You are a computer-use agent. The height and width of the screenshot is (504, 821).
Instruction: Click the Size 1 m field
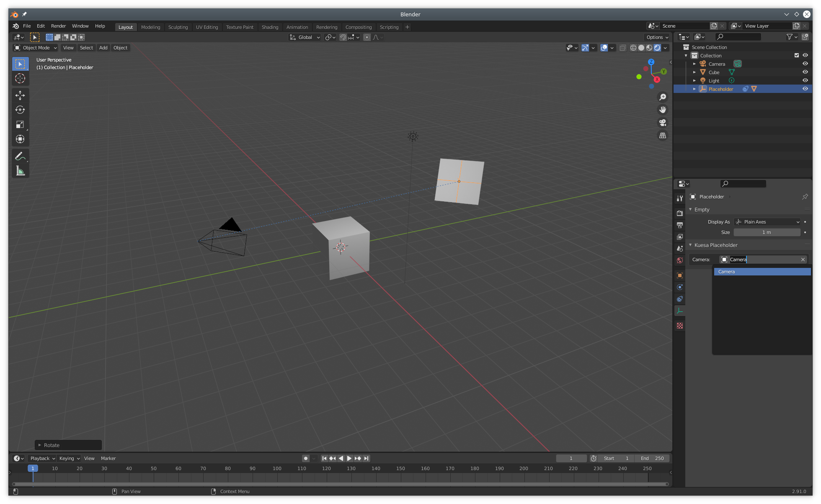coord(767,232)
